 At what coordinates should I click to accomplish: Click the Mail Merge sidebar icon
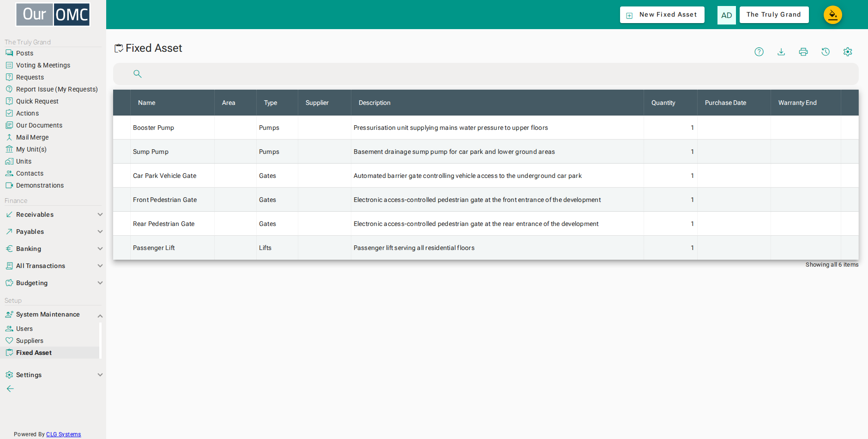click(9, 137)
